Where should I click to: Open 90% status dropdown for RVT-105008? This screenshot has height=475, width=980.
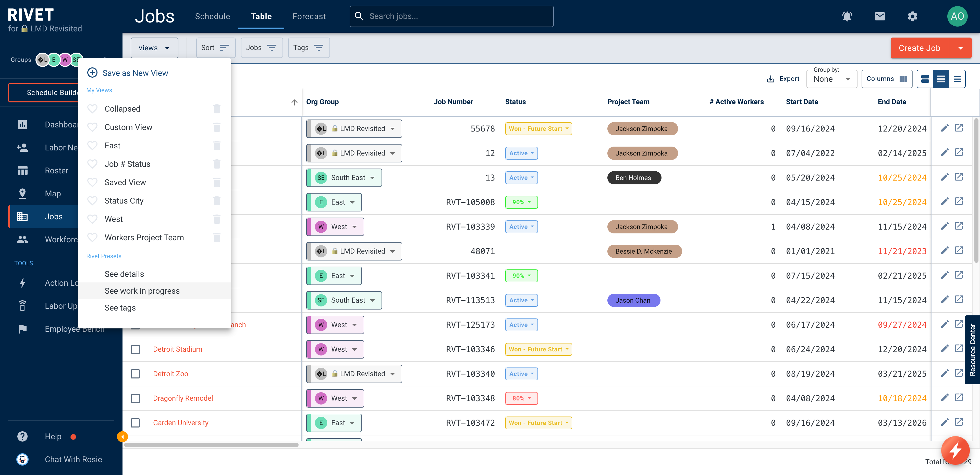point(521,202)
